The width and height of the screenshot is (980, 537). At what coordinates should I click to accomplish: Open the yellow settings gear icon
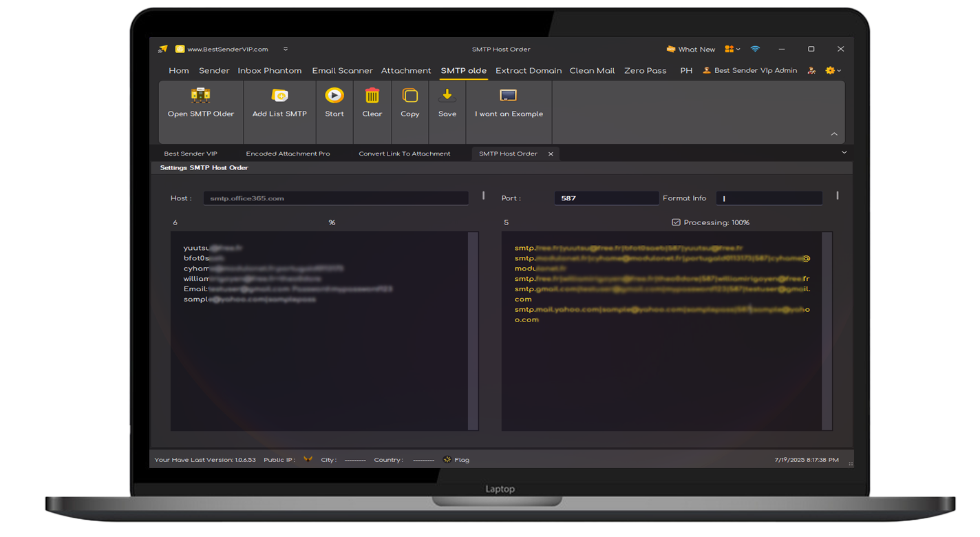pyautogui.click(x=830, y=70)
